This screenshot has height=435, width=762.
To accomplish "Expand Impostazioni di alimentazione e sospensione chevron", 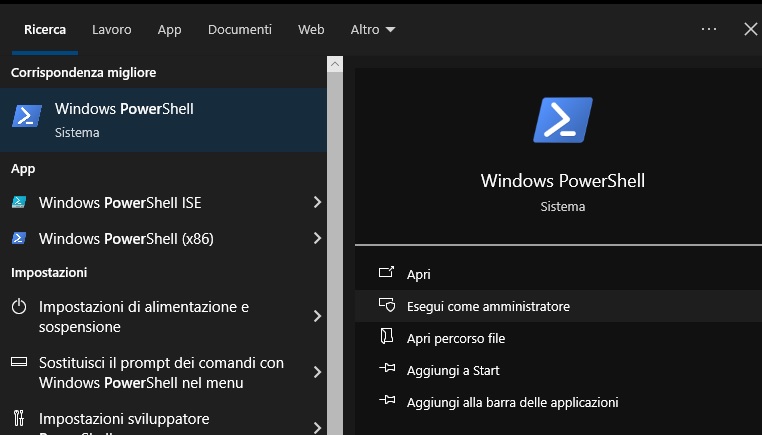I will [317, 316].
